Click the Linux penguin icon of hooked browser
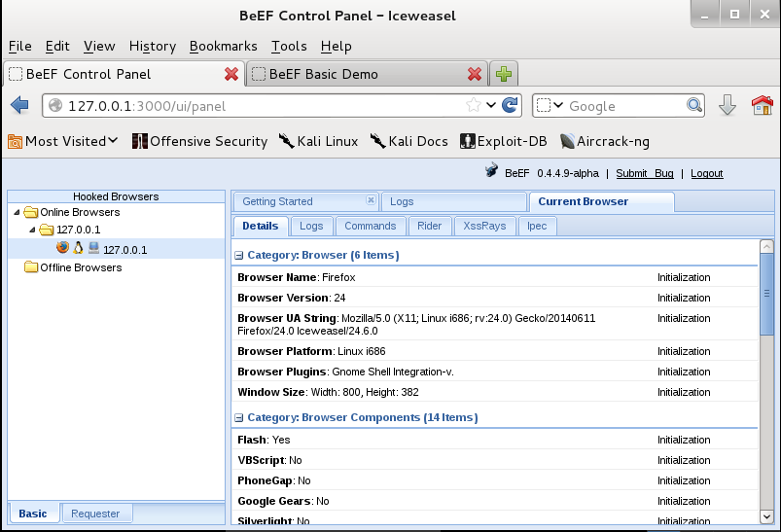The width and height of the screenshot is (781, 532). coord(78,248)
